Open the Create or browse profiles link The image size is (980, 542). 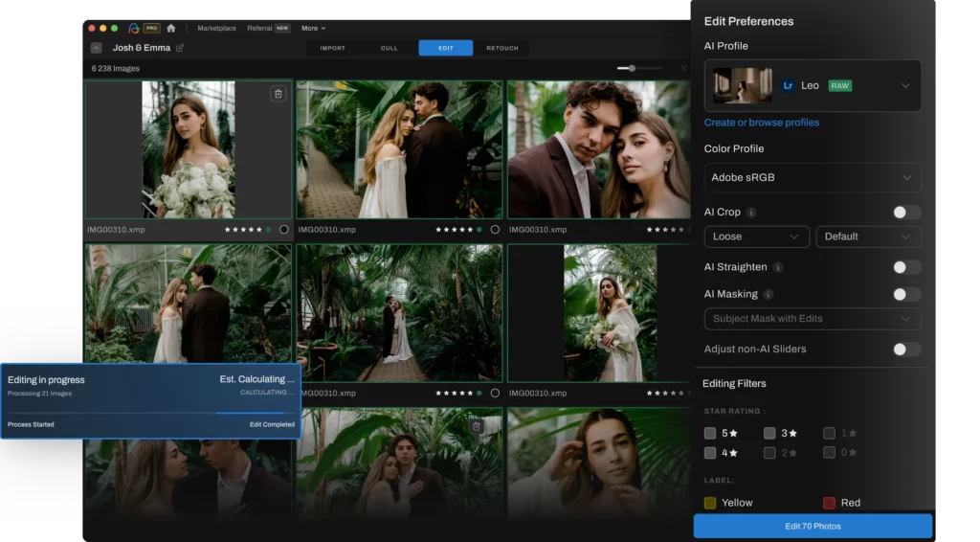tap(762, 123)
